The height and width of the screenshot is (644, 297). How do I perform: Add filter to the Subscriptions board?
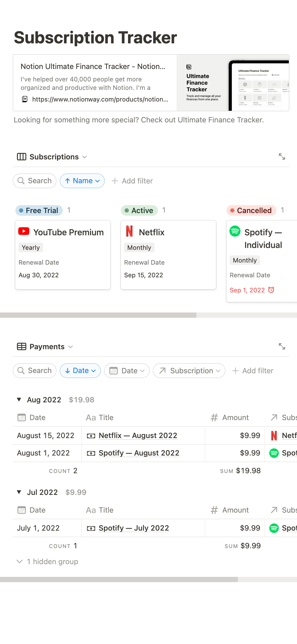pyautogui.click(x=132, y=181)
